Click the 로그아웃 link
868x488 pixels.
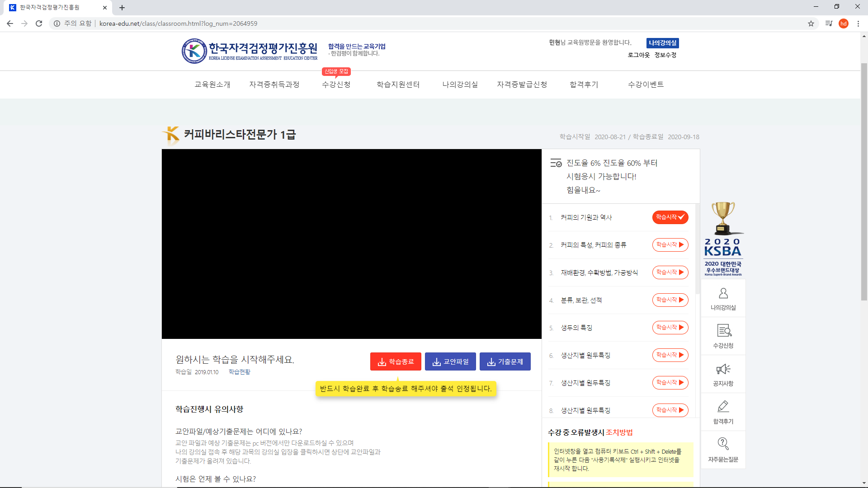coord(638,55)
